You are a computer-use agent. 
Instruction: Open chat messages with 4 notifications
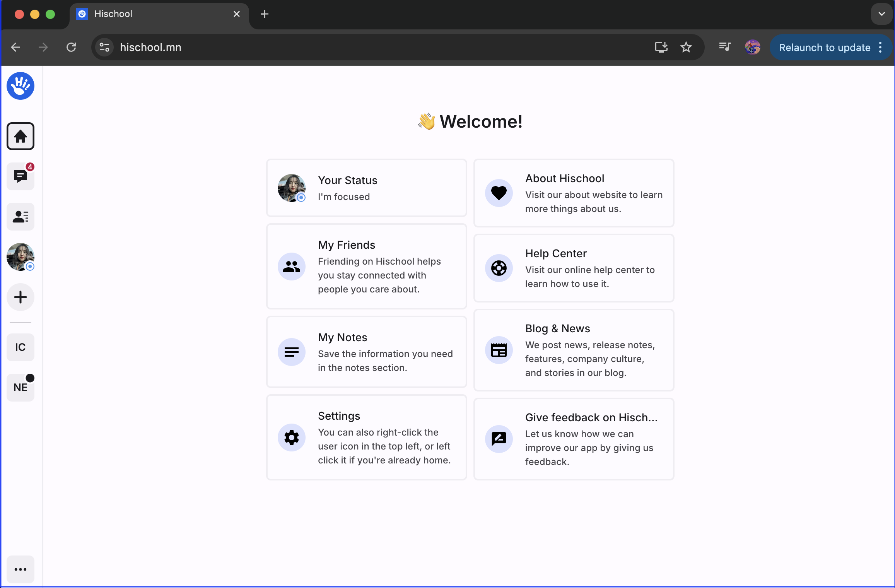pos(20,176)
